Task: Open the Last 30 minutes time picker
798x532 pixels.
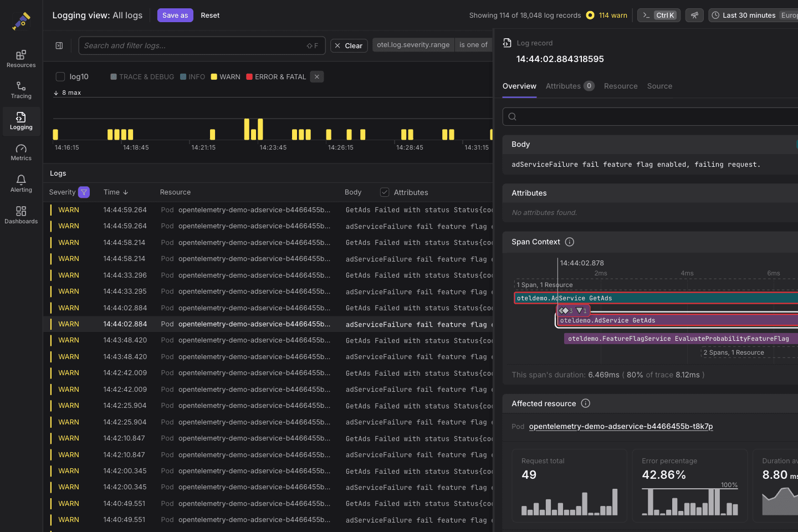Action: click(x=748, y=16)
